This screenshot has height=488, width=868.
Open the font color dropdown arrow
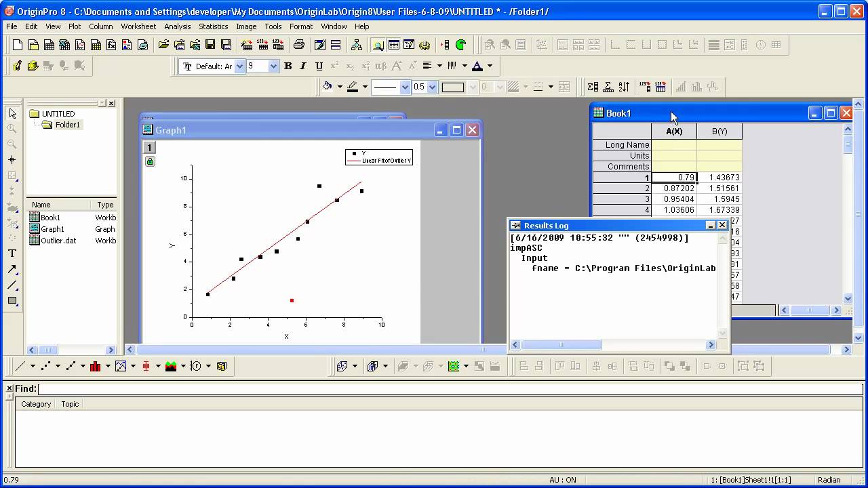(490, 66)
